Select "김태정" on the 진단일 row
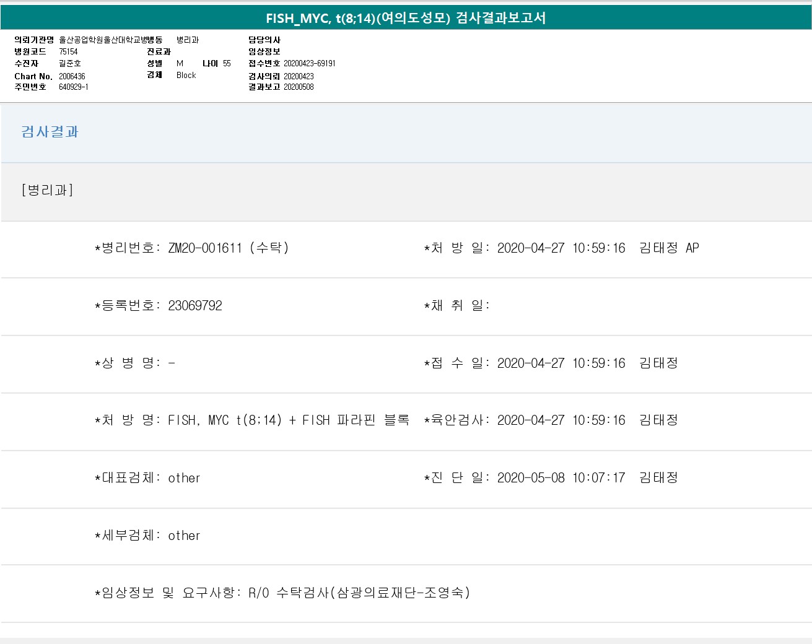812x644 pixels. click(x=658, y=478)
